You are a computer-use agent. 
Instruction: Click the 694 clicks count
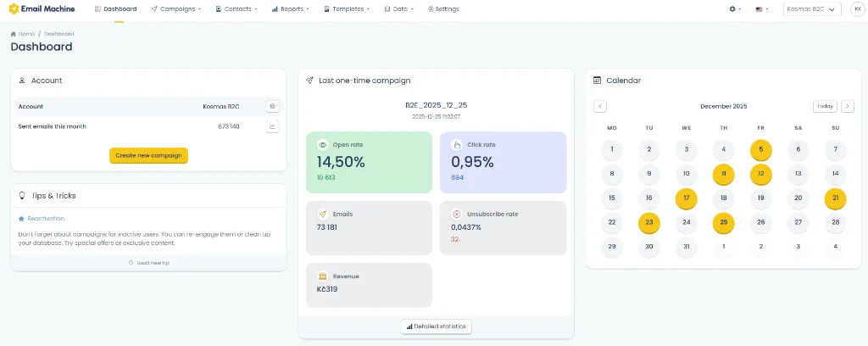pyautogui.click(x=457, y=178)
